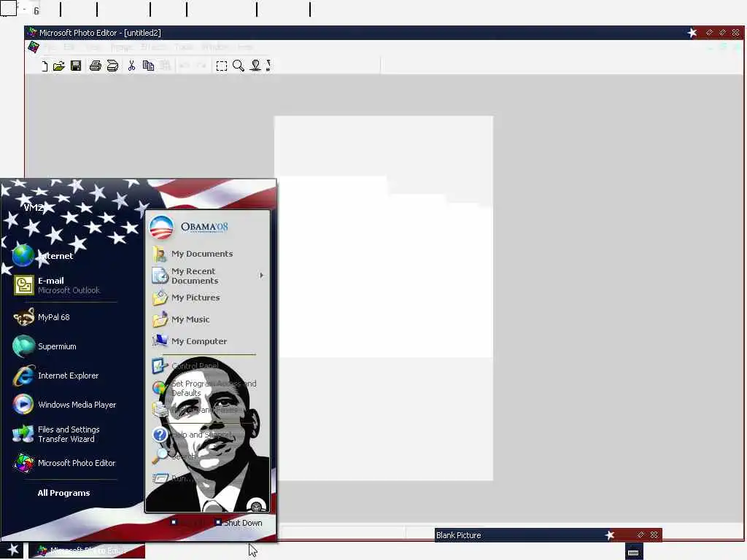Screen dimensions: 747x560
Task: Click the Open folder toolbar icon
Action: coord(59,66)
